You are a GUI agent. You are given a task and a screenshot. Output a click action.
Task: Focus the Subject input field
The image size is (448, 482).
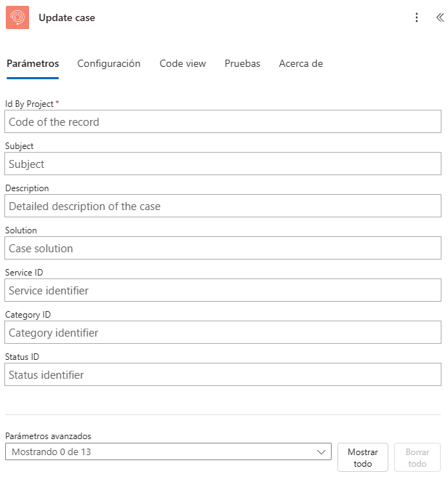pyautogui.click(x=223, y=164)
